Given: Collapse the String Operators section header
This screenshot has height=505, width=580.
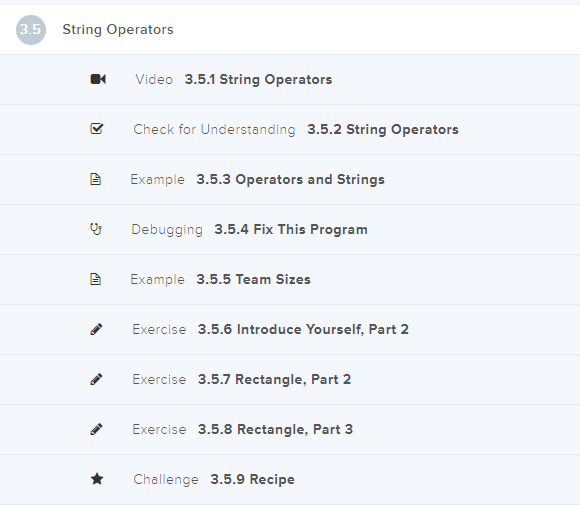Looking at the screenshot, I should click(x=290, y=30).
